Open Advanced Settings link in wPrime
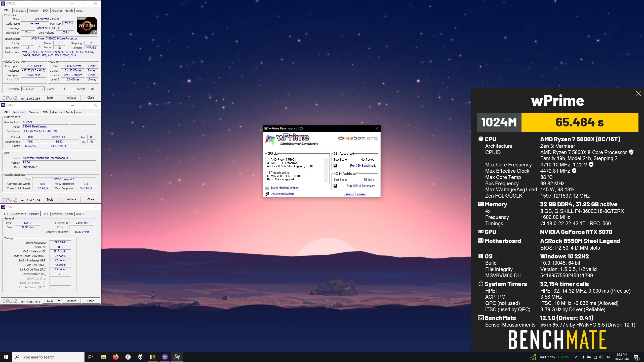Screen dimensions: 644x362 (x=283, y=194)
